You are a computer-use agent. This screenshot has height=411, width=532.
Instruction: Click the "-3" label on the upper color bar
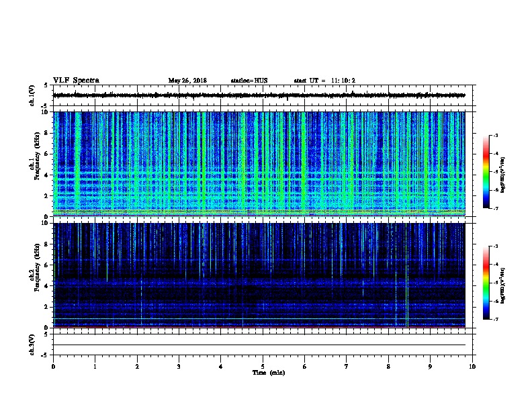495,135
